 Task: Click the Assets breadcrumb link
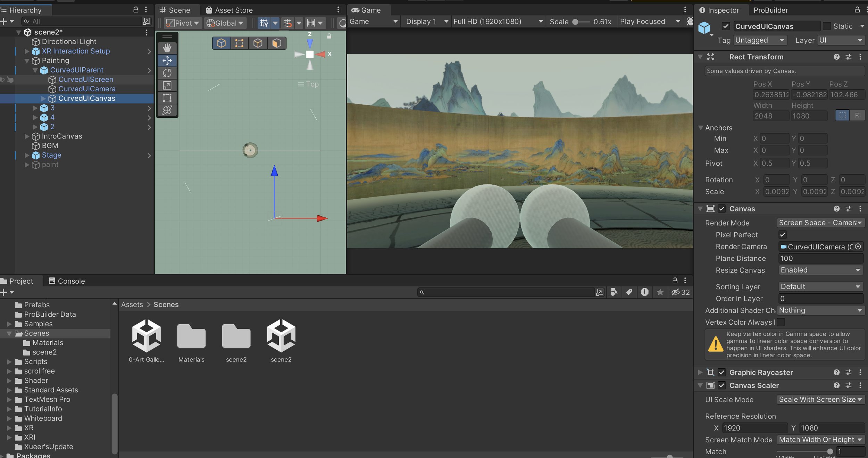click(132, 305)
